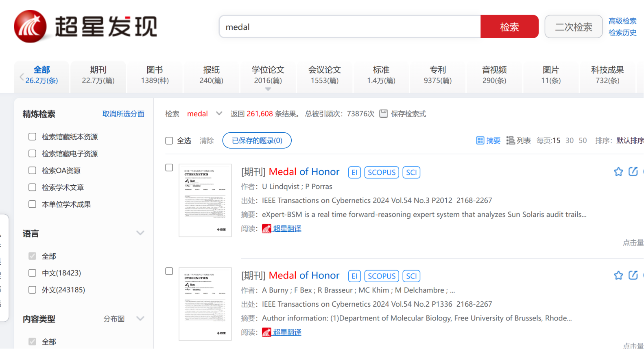Open 检索历史 search history
This screenshot has height=349, width=644.
[x=622, y=33]
